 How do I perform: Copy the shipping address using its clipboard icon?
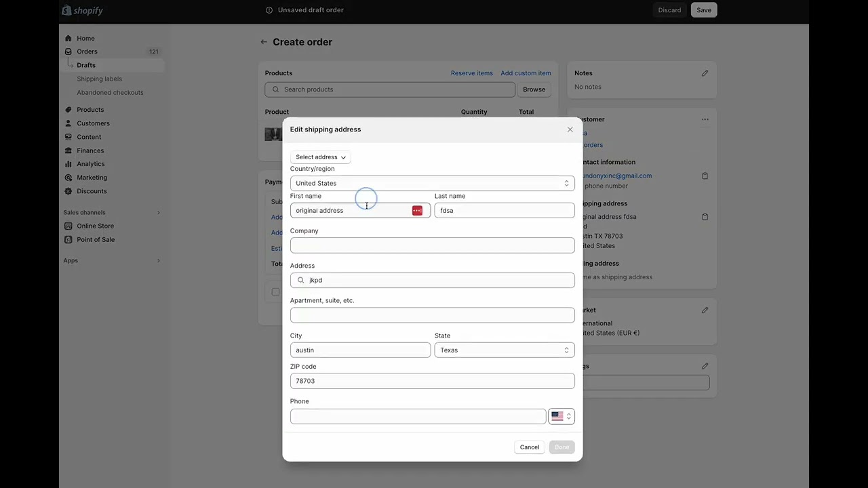tap(705, 216)
